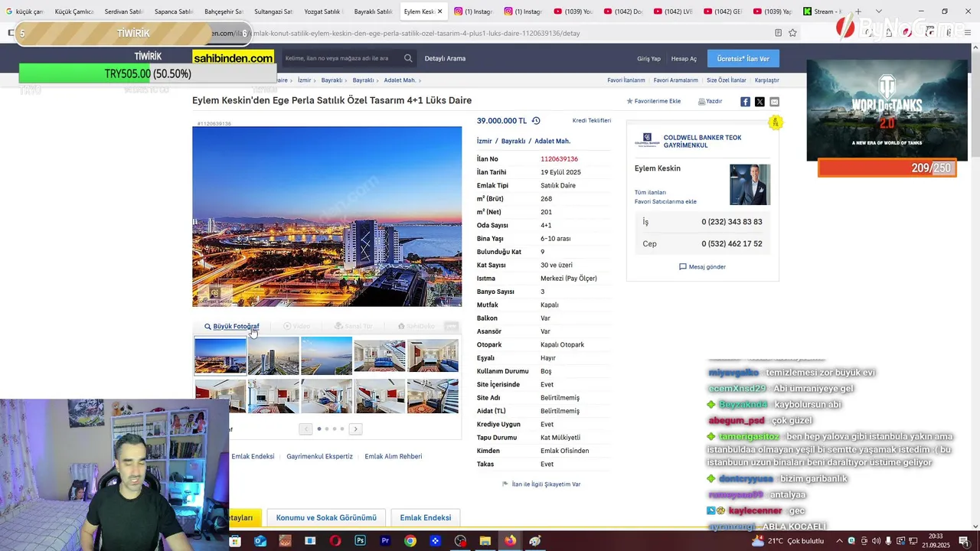Screen dimensions: 980x551
Task: Open Gayrimenkul Ekspertiz link
Action: pyautogui.click(x=319, y=456)
